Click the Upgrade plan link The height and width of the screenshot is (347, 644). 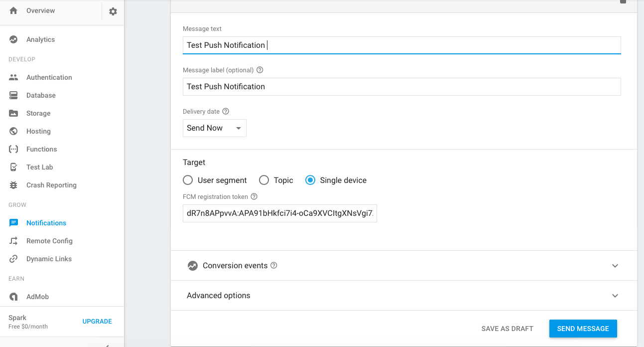pos(97,322)
